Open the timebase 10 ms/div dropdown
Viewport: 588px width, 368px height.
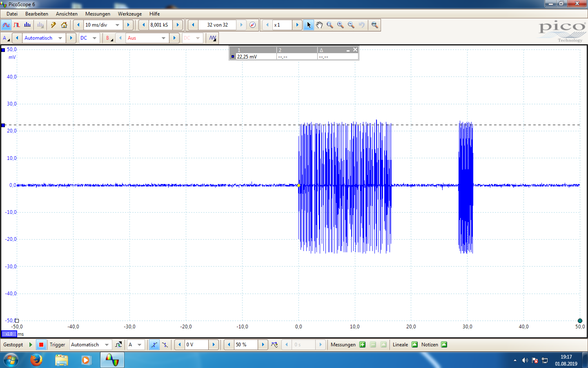click(117, 25)
